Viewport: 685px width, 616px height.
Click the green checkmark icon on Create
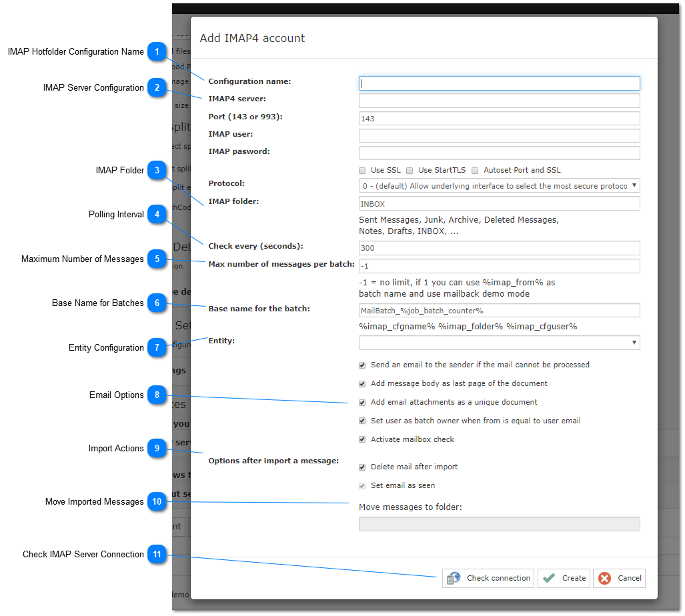point(549,579)
